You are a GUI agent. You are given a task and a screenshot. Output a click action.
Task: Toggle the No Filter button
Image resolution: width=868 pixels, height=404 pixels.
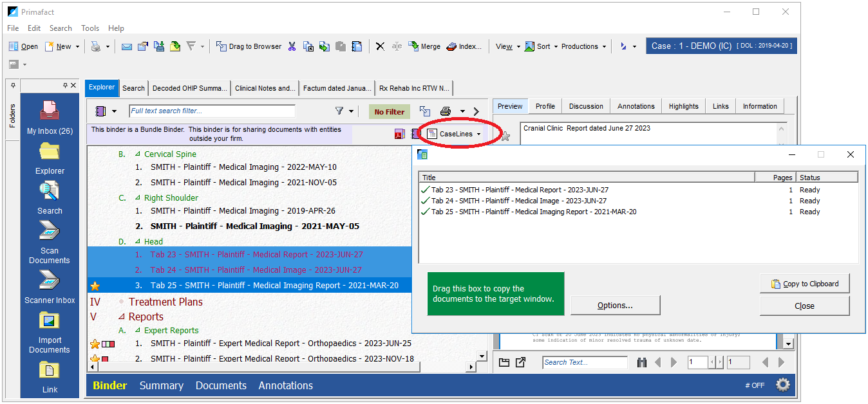pyautogui.click(x=389, y=112)
